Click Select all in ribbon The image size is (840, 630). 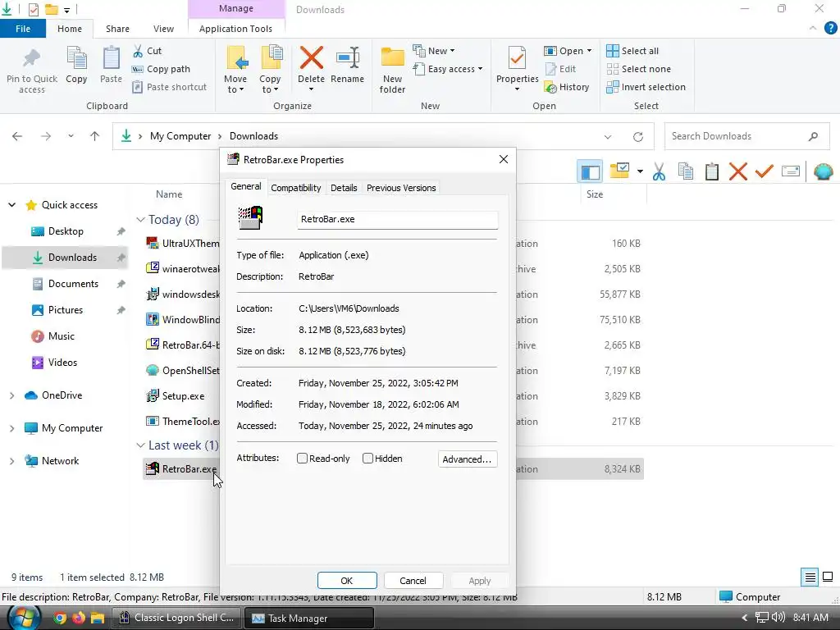tap(632, 51)
